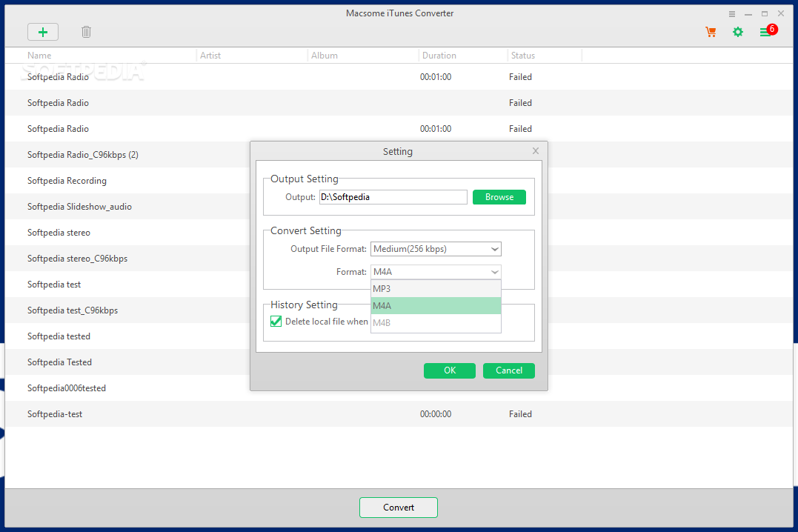
Task: Select the Softpedia Recording row
Action: click(x=127, y=181)
